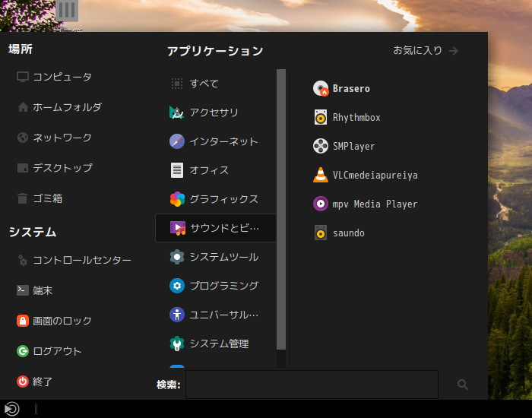Click the menu launcher icon on taskbar
This screenshot has height=418, width=532.
(12, 409)
